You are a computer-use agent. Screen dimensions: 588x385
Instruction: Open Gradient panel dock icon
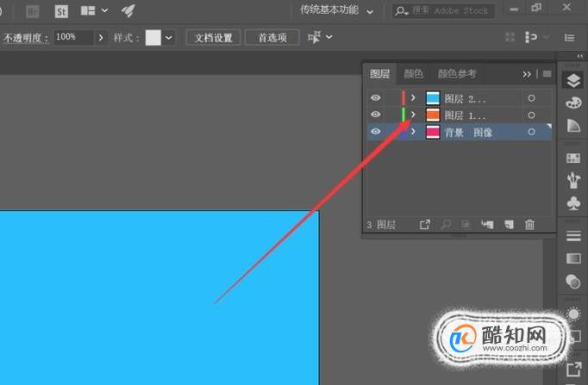click(573, 258)
